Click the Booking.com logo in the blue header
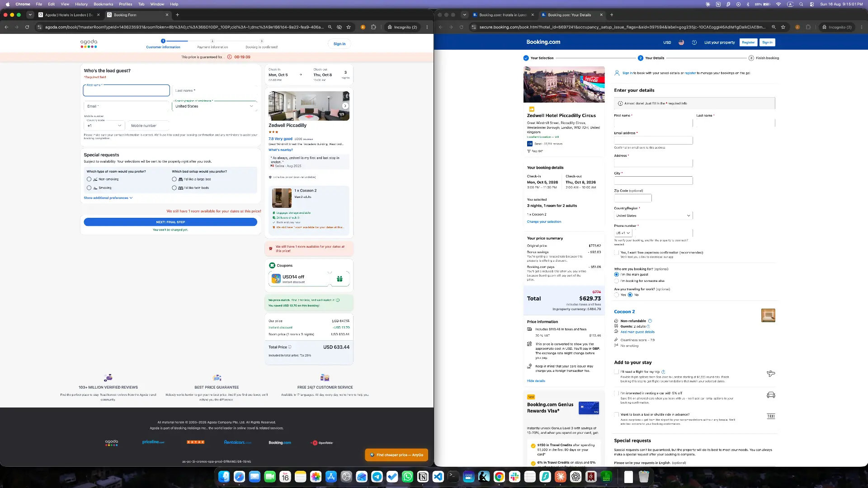This screenshot has height=488, width=868. pyautogui.click(x=543, y=42)
